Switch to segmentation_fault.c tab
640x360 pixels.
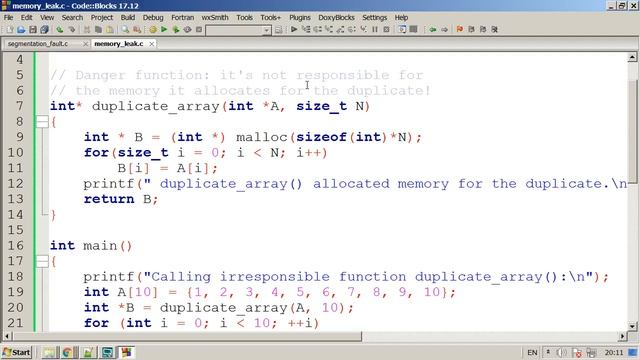click(x=38, y=44)
